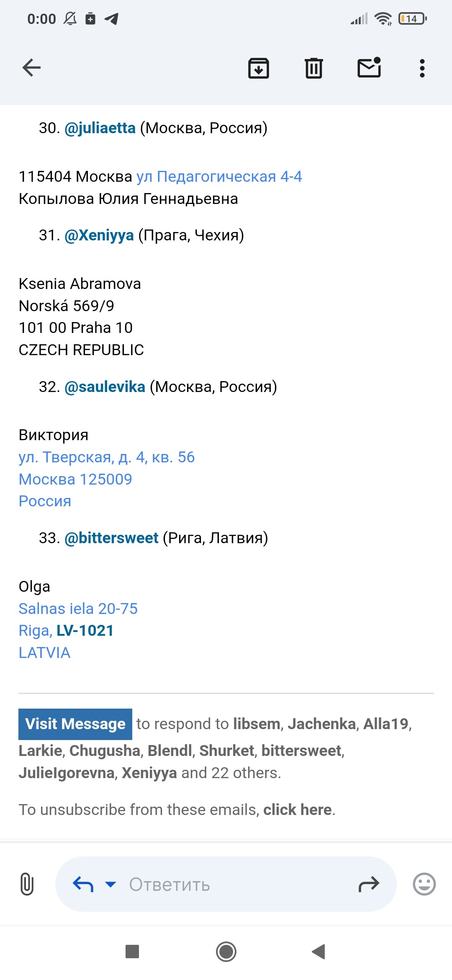452x980 pixels.
Task: Expand reply options dropdown arrow
Action: (110, 885)
